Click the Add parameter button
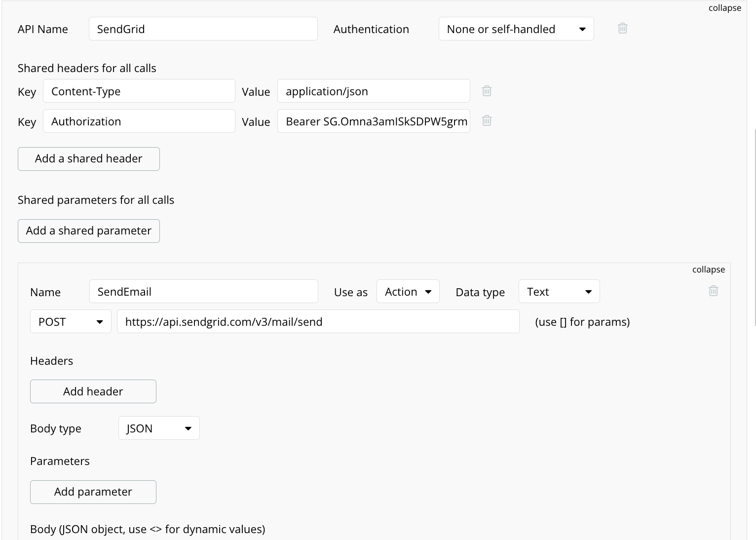The height and width of the screenshot is (540, 756). (x=93, y=492)
